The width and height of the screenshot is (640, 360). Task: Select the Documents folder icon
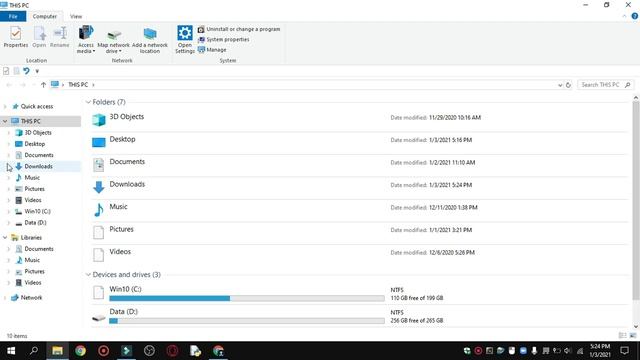98,164
